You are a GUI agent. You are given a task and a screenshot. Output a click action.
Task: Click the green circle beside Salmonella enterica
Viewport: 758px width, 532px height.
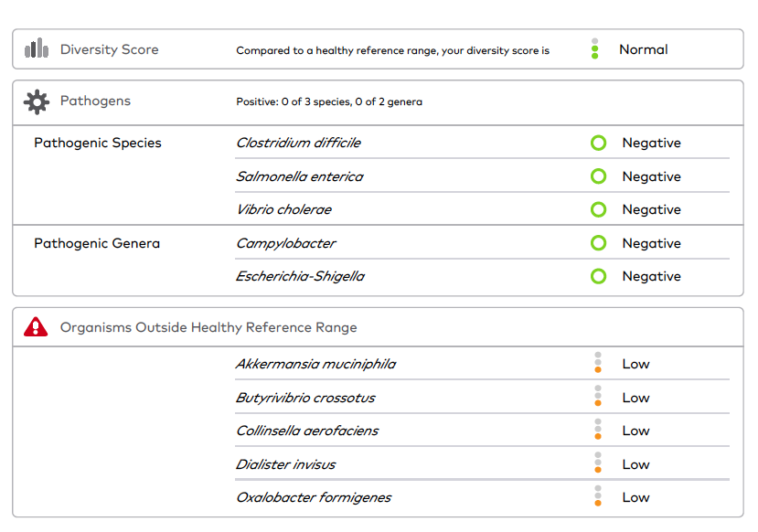tap(599, 176)
